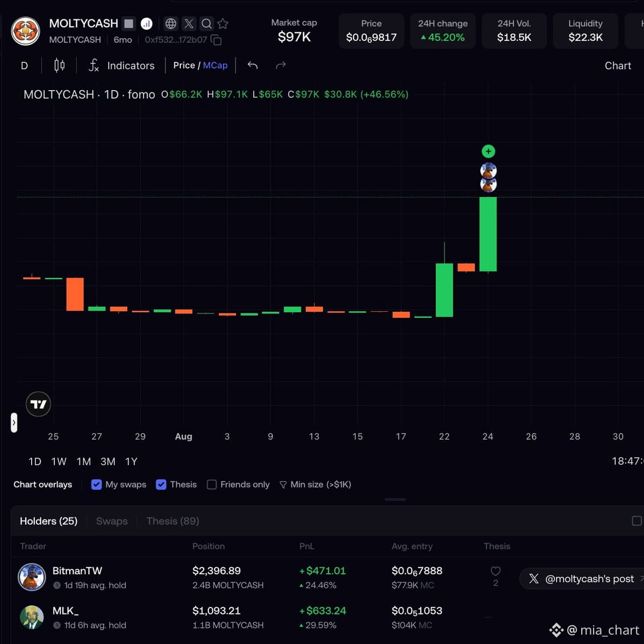Image resolution: width=644 pixels, height=644 pixels.
Task: Click the Price $0.0₆9817 card
Action: click(x=371, y=31)
